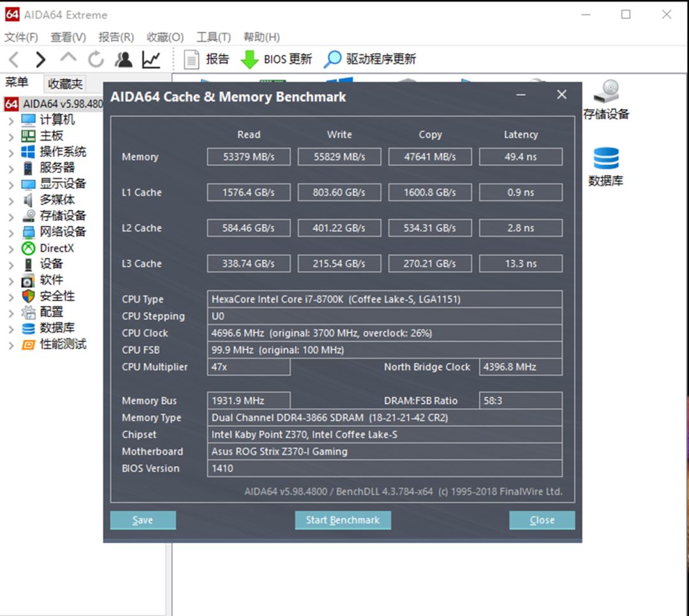Viewport: 689px width, 616px height.
Task: Click the BIOS 更新 toolbar text
Action: click(288, 59)
